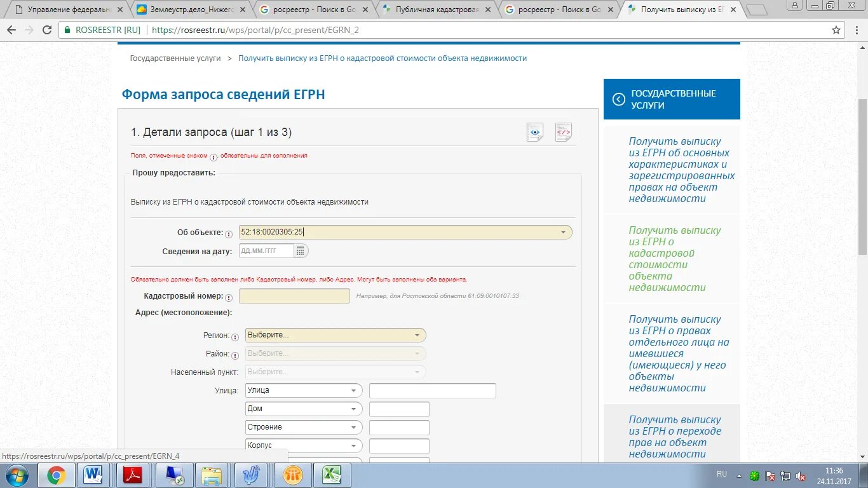
Task: Open the Регион dropdown list
Action: point(336,335)
